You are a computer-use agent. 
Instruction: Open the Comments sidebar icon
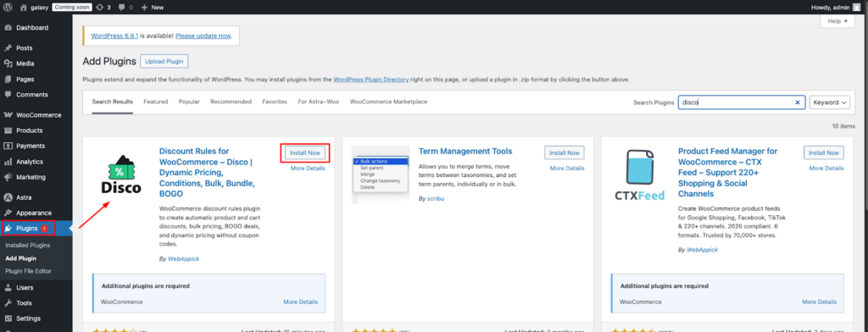tap(8, 95)
